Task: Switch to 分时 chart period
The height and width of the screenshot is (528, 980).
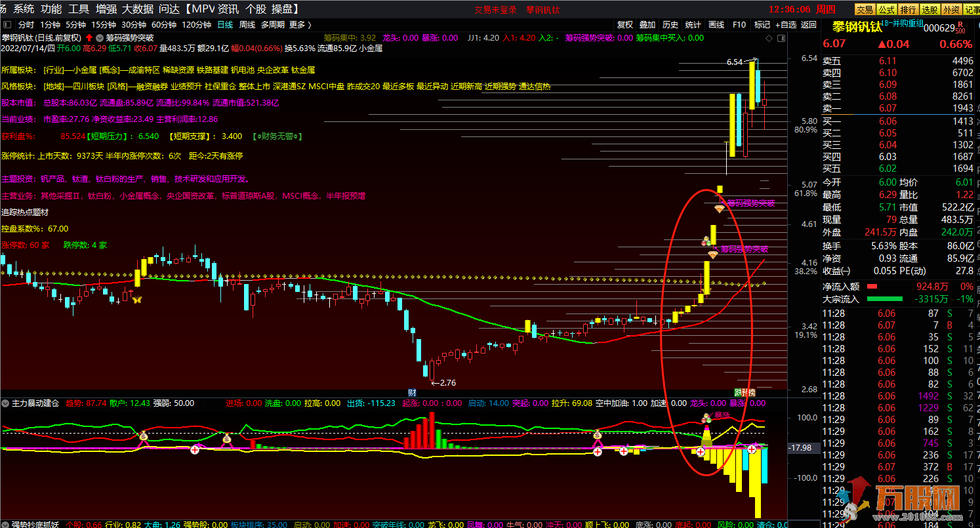Action: pos(26,24)
